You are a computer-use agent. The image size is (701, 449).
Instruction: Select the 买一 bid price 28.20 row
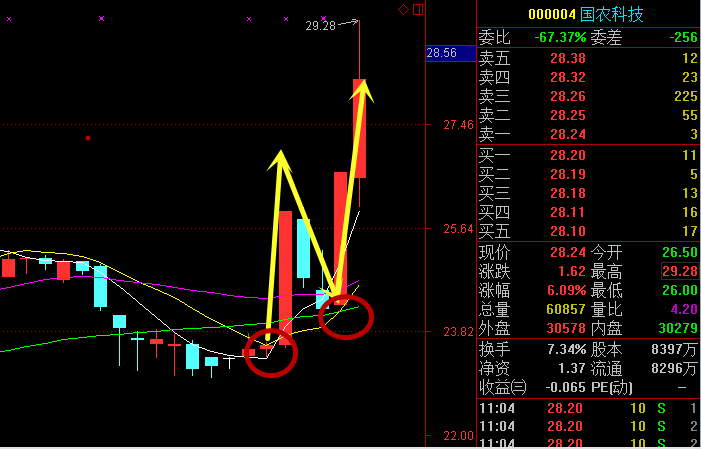coord(588,155)
